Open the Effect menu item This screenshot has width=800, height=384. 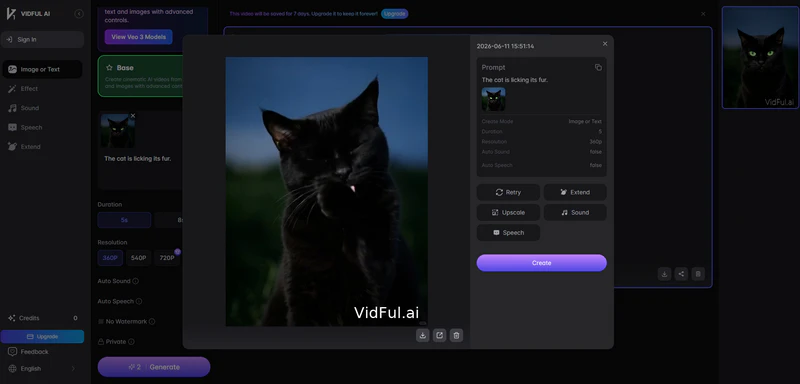coord(42,89)
